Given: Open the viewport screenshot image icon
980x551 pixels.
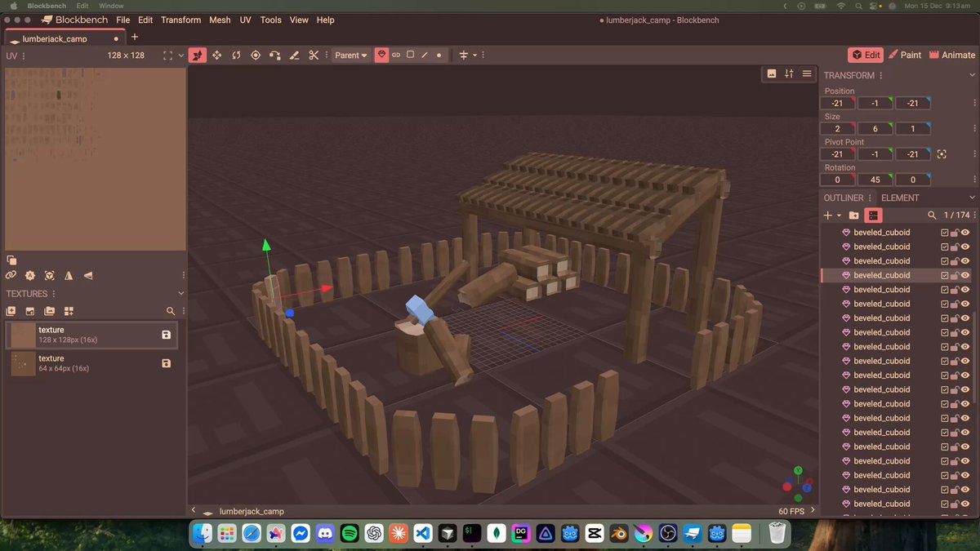Looking at the screenshot, I should coord(772,73).
